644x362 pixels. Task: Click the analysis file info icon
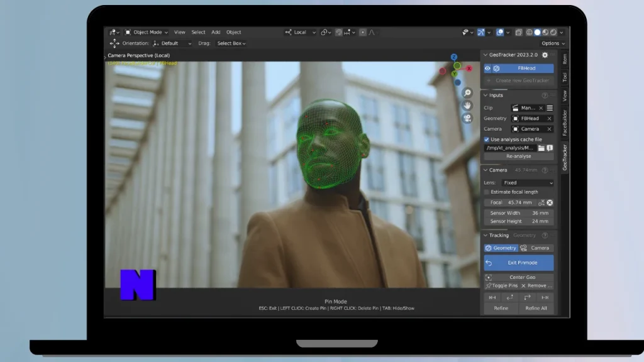[x=550, y=148]
